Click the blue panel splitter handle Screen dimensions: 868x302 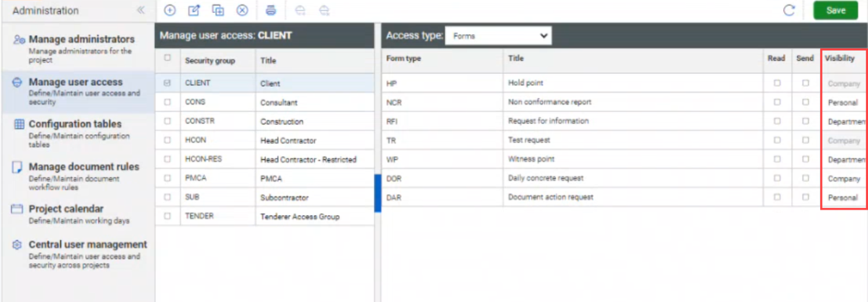coord(378,192)
